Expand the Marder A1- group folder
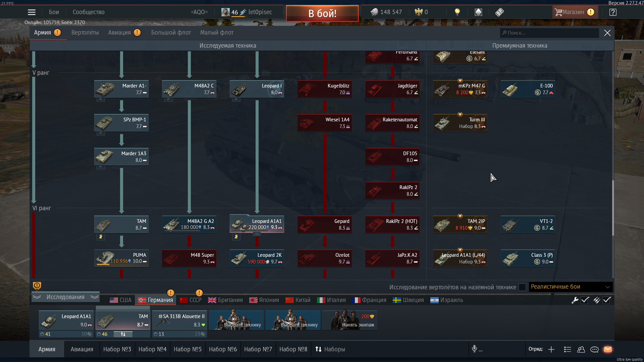644x362 pixels. (x=101, y=99)
